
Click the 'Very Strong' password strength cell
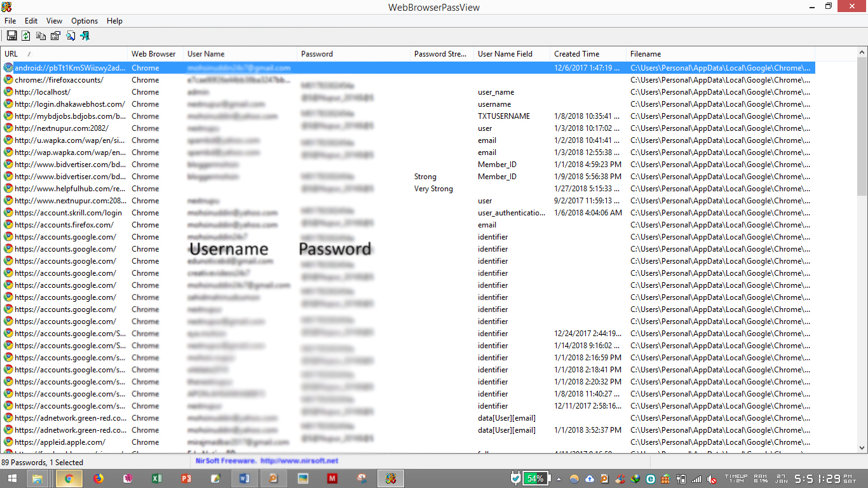tap(433, 189)
